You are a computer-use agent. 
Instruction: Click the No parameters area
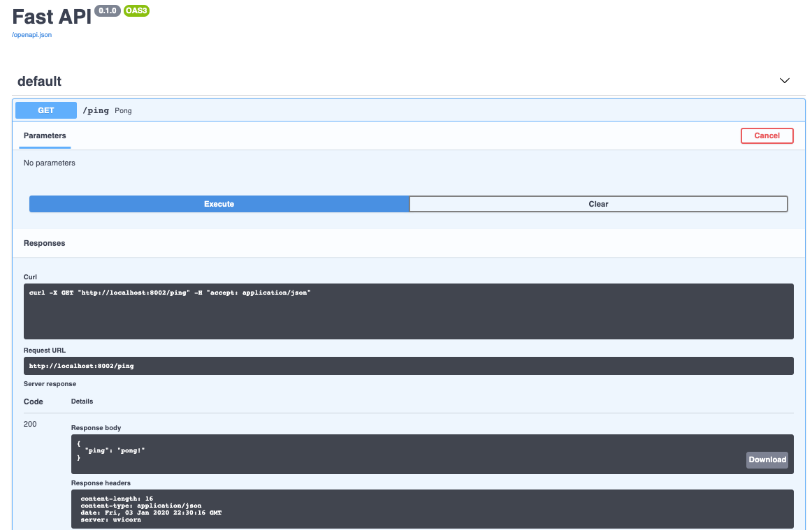point(50,162)
